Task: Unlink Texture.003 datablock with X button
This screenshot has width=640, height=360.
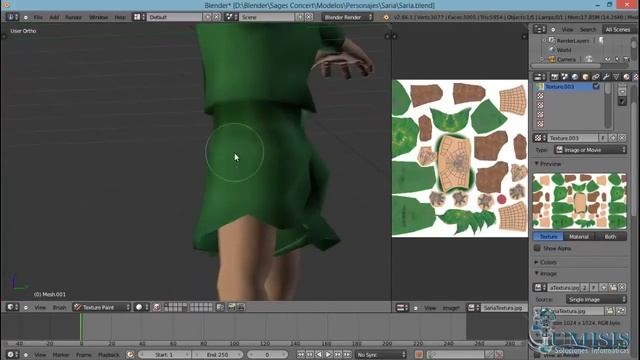Action: pos(622,138)
